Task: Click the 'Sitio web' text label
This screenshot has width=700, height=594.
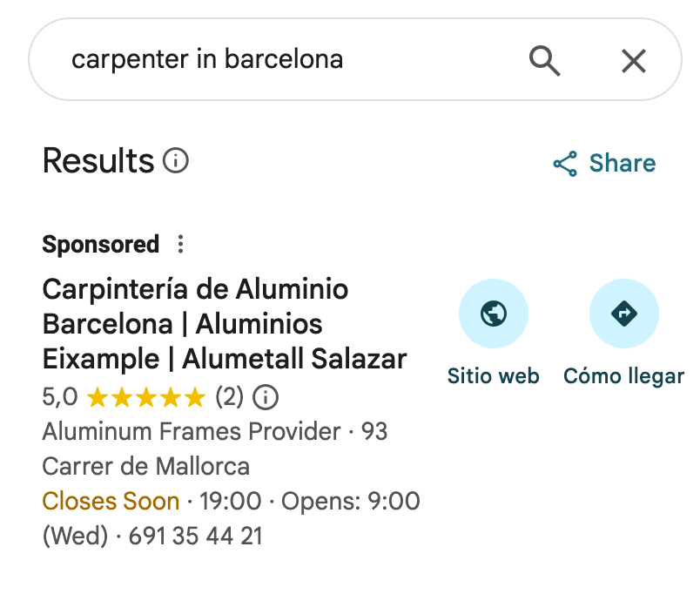Action: 494,376
